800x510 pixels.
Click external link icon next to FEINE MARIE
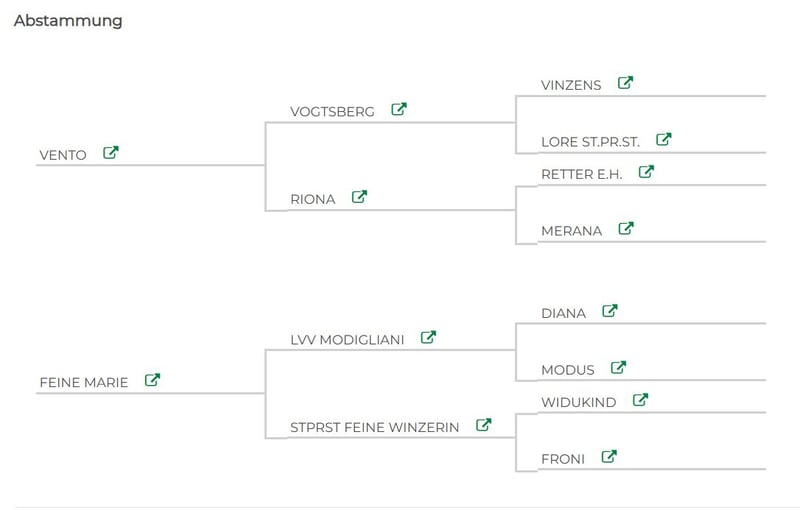[152, 380]
